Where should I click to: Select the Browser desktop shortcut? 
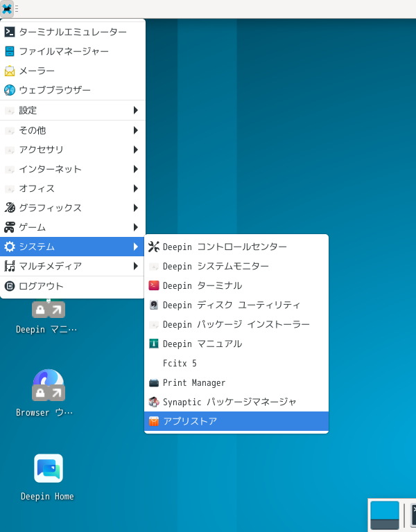[x=49, y=393]
